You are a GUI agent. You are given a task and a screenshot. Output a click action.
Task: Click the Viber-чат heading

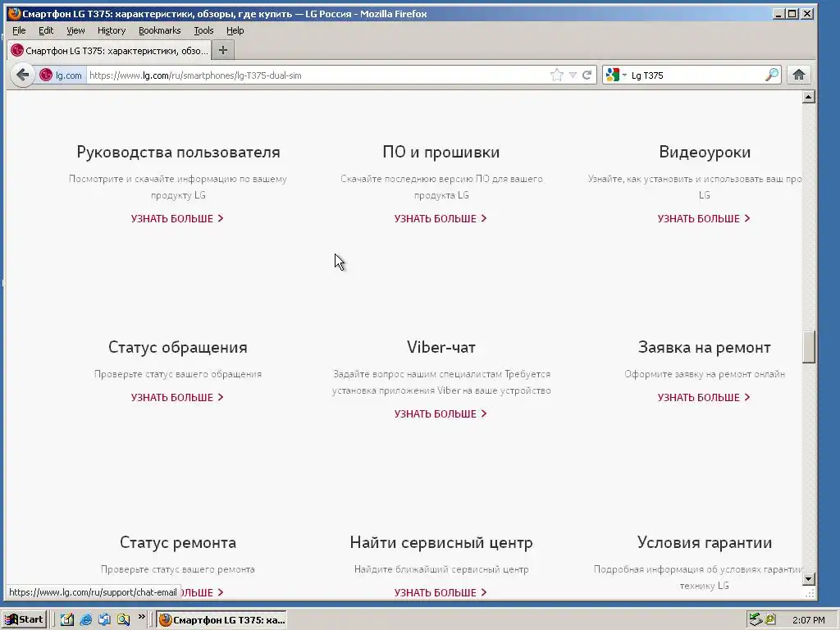(441, 347)
